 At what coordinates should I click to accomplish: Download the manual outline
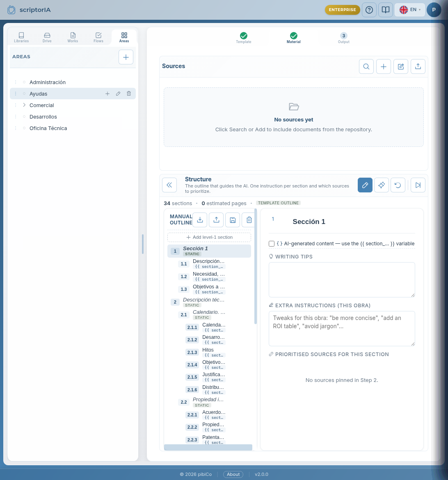point(200,220)
